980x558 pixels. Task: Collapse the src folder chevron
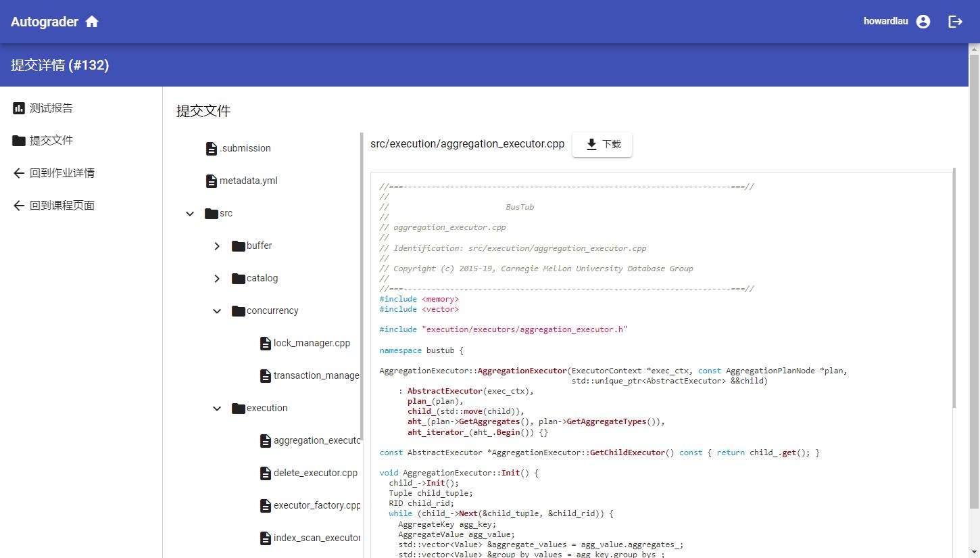coord(190,214)
